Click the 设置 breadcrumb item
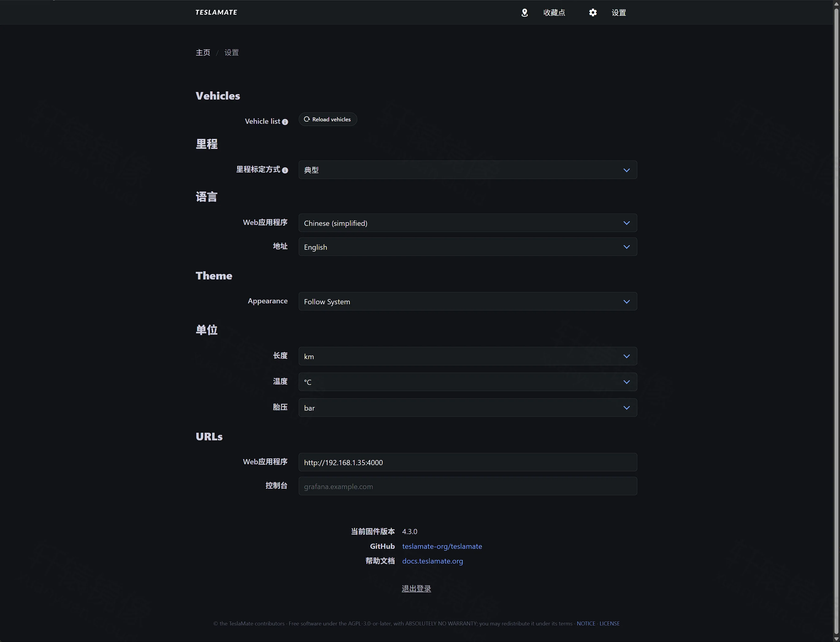The image size is (840, 642). [x=231, y=53]
